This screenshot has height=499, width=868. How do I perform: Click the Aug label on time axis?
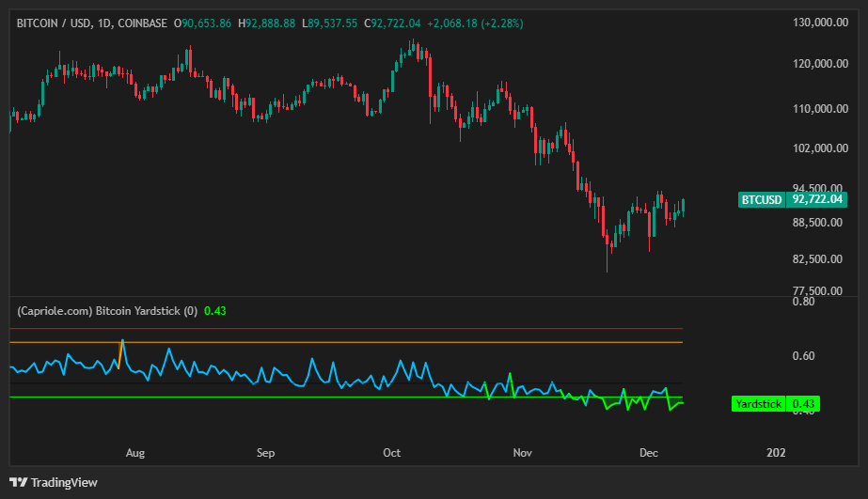click(x=135, y=453)
